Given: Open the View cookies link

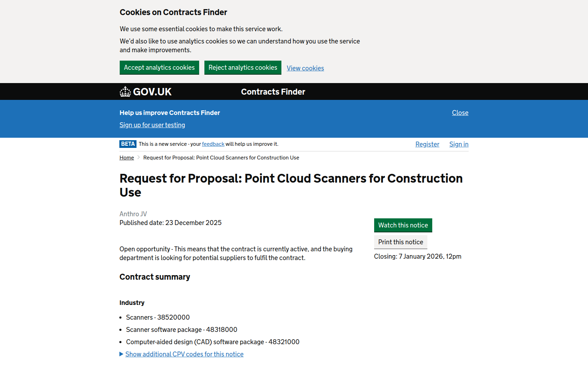Looking at the screenshot, I should click(305, 68).
